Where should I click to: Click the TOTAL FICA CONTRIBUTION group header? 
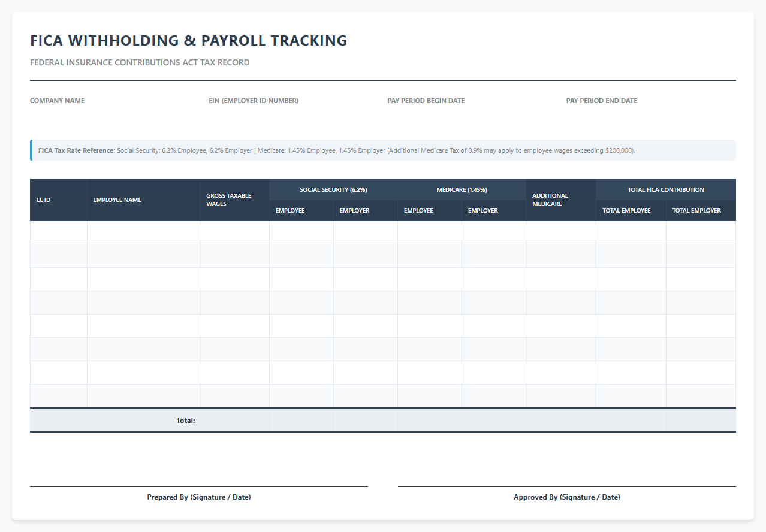tap(666, 189)
